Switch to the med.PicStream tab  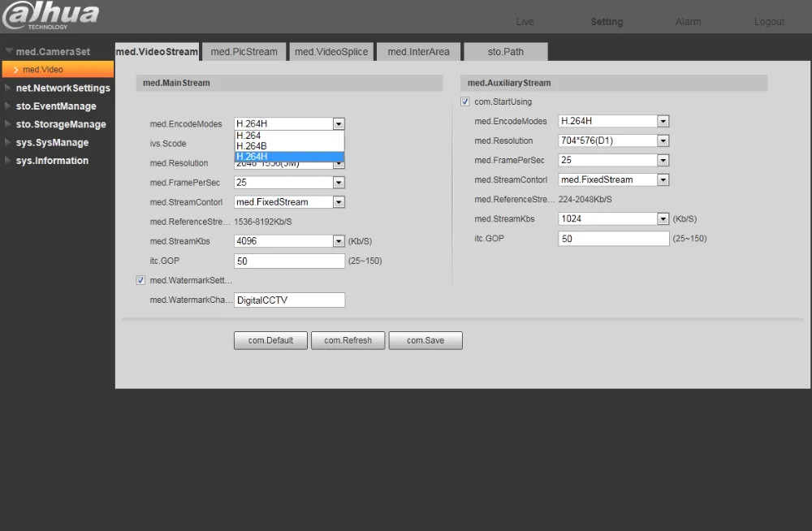tap(244, 51)
